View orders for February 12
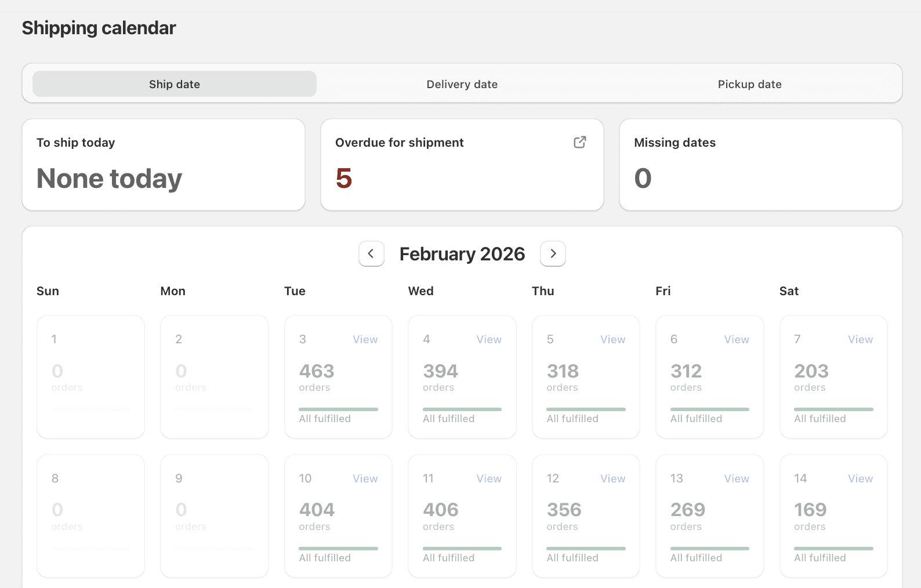Image resolution: width=921 pixels, height=588 pixels. 613,478
